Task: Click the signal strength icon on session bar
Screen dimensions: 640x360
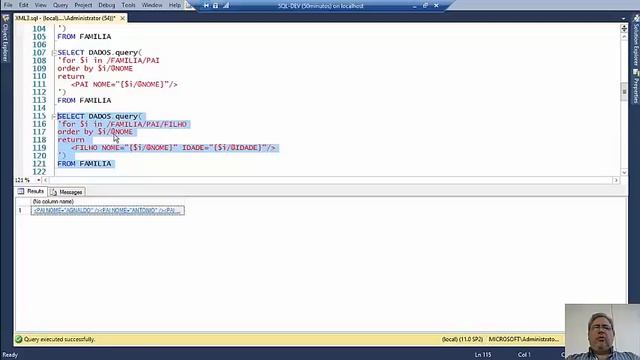Action: (x=226, y=6)
